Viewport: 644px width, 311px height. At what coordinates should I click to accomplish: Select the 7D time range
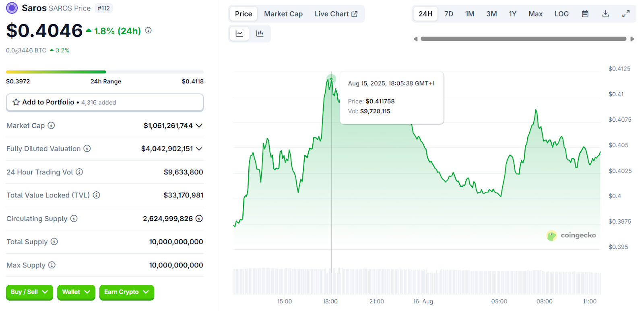click(x=448, y=14)
